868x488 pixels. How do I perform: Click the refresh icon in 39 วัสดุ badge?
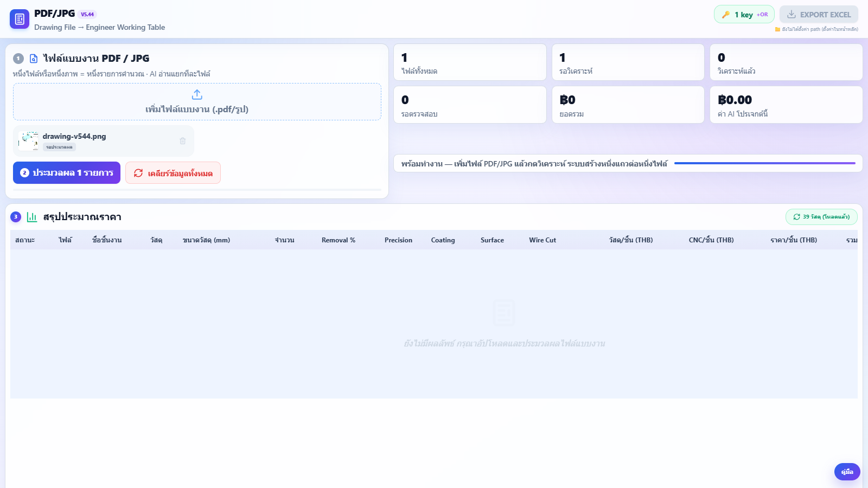tap(797, 217)
